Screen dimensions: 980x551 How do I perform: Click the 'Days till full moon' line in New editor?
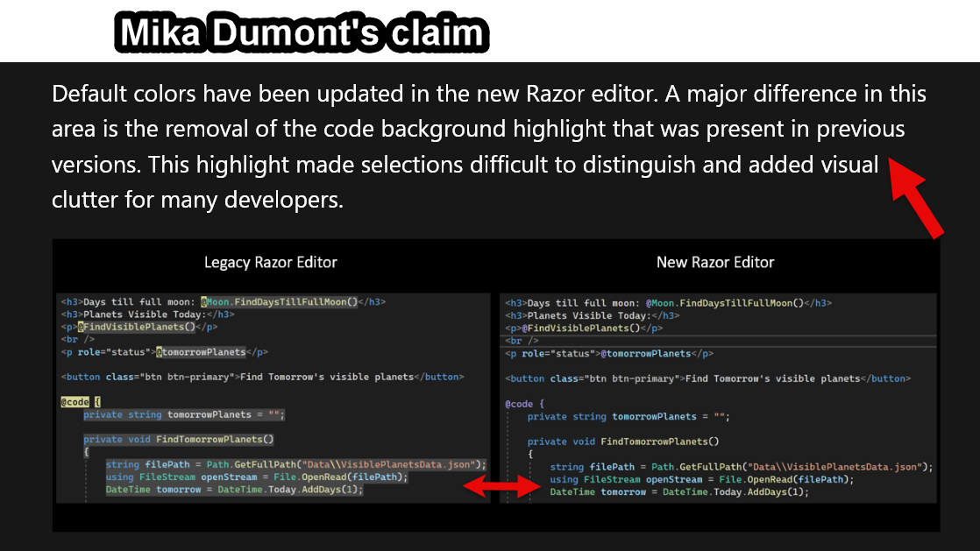[668, 303]
